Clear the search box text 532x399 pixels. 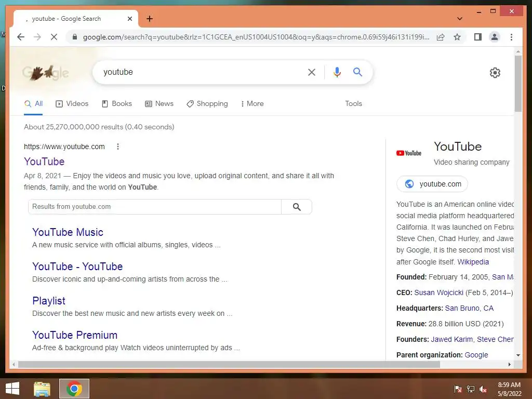click(312, 72)
